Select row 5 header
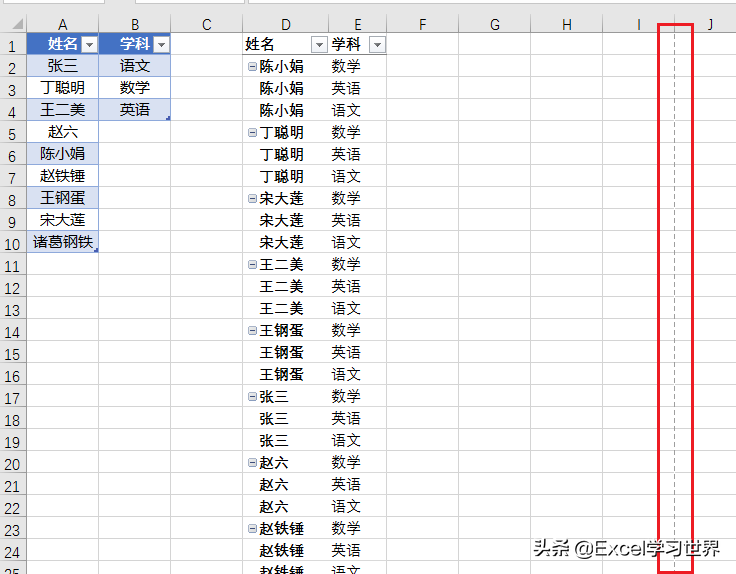 click(13, 134)
